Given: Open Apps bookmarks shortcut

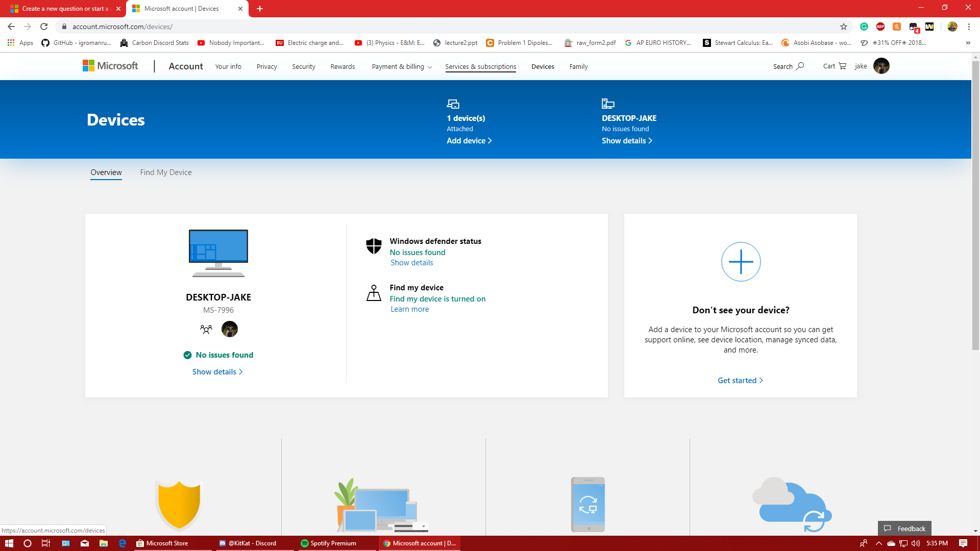Looking at the screenshot, I should (x=20, y=43).
